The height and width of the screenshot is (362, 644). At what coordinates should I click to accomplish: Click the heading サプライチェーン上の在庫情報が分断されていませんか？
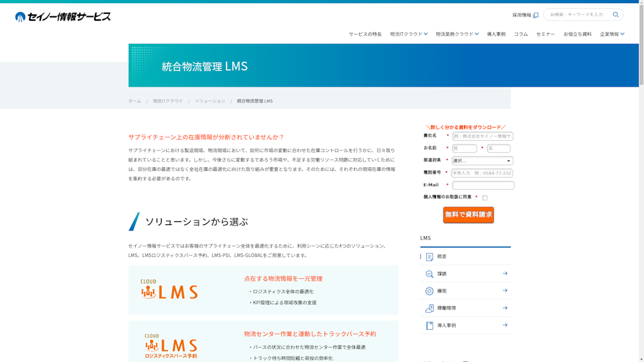point(206,137)
